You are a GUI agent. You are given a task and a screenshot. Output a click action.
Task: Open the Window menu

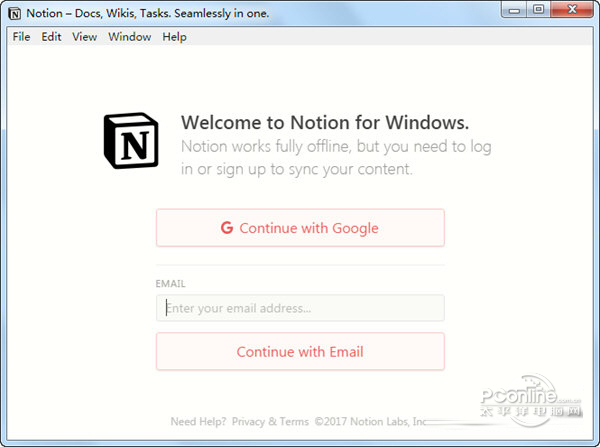pyautogui.click(x=130, y=37)
